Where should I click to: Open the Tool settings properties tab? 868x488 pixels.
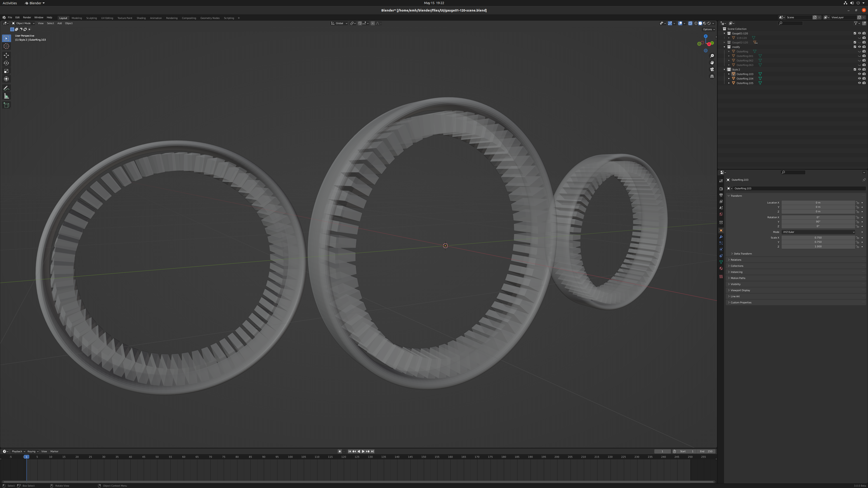[x=721, y=181]
